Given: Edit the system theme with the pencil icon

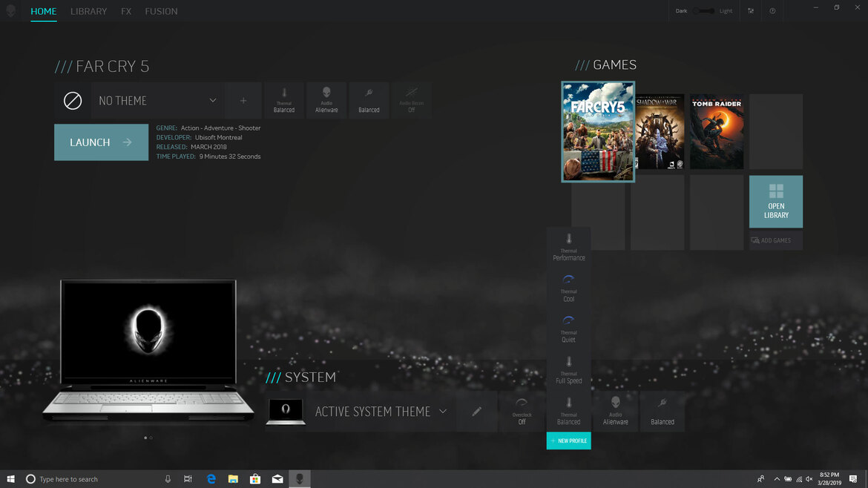Looking at the screenshot, I should point(476,412).
